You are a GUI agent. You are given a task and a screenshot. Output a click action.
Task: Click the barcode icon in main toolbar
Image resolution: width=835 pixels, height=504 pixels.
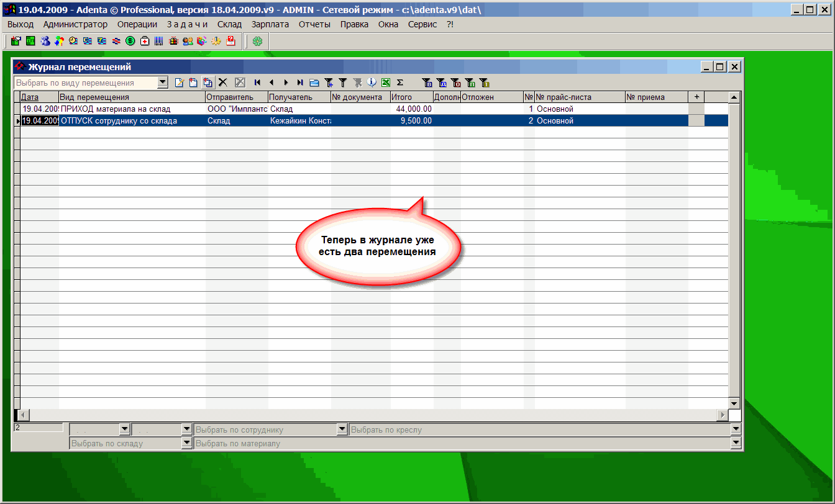pyautogui.click(x=159, y=42)
